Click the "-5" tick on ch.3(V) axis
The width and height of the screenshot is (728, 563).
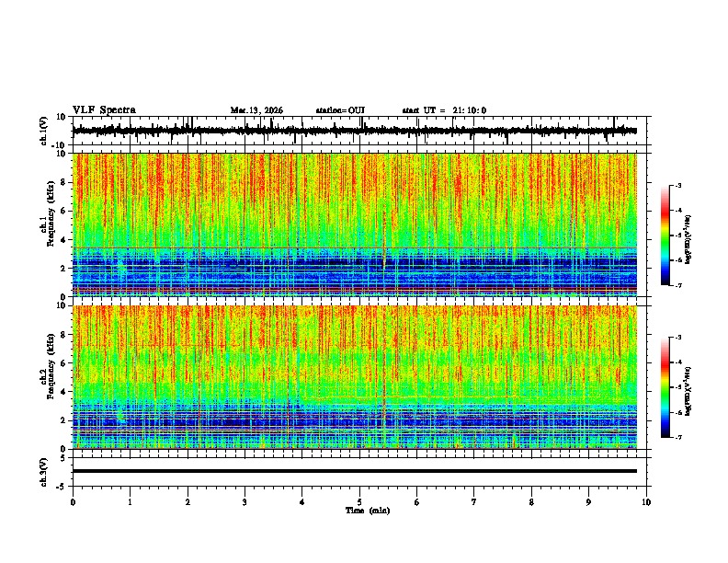[x=62, y=487]
